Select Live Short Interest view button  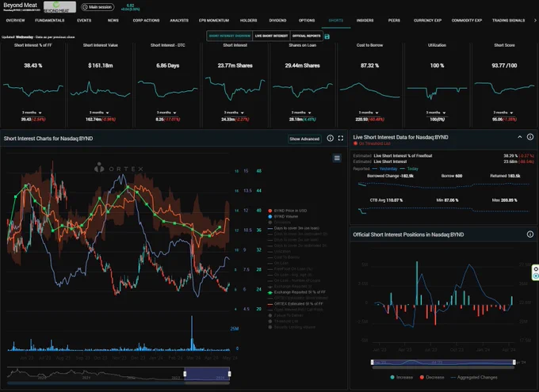click(271, 36)
